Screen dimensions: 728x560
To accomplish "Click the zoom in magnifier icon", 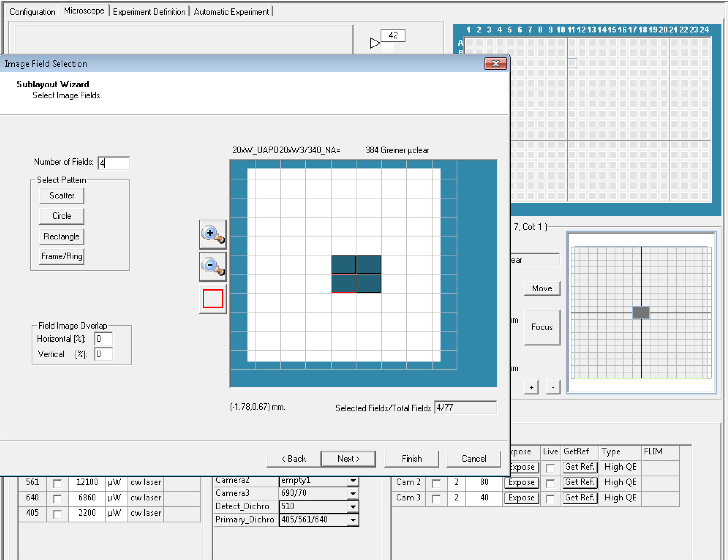I will point(213,235).
